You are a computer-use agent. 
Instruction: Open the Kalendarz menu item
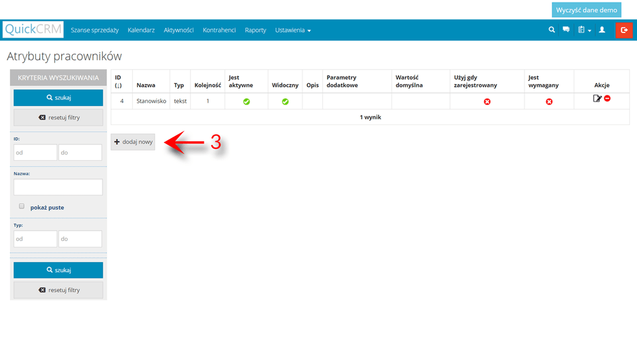tap(141, 30)
